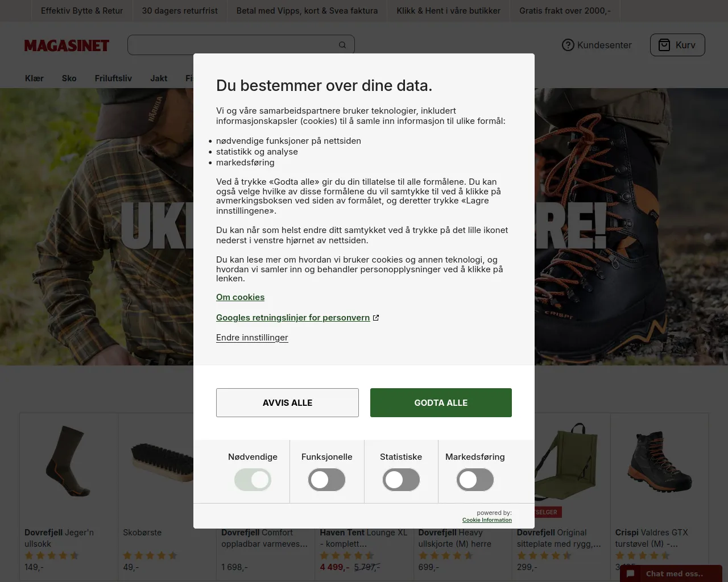Click external link icon beside Googles retningslinjer
Screen dimensions: 728x582
[376, 318]
